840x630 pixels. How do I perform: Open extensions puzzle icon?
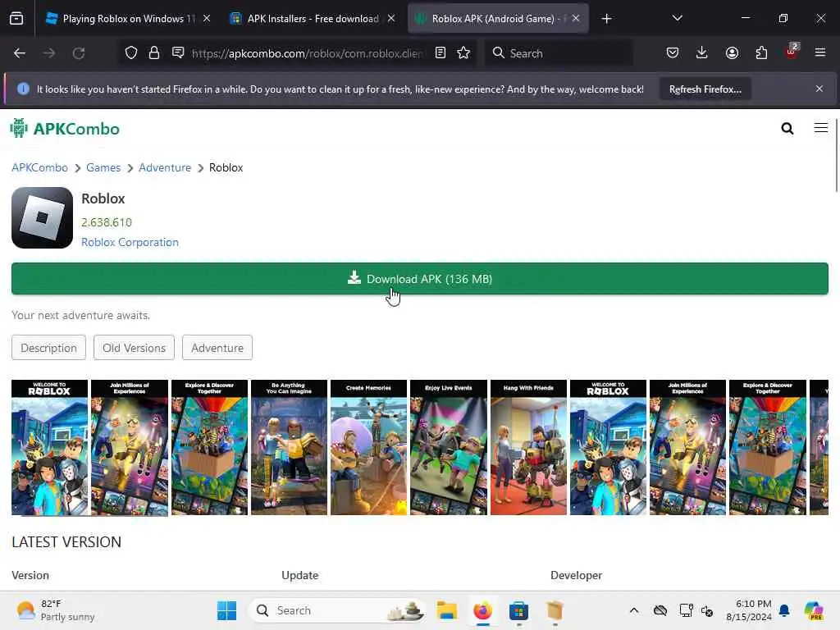point(761,52)
